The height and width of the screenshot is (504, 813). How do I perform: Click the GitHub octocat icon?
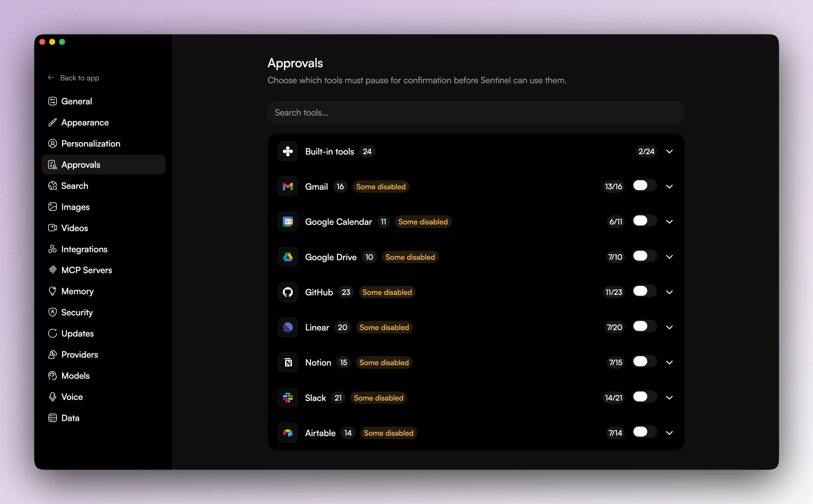pyautogui.click(x=288, y=292)
